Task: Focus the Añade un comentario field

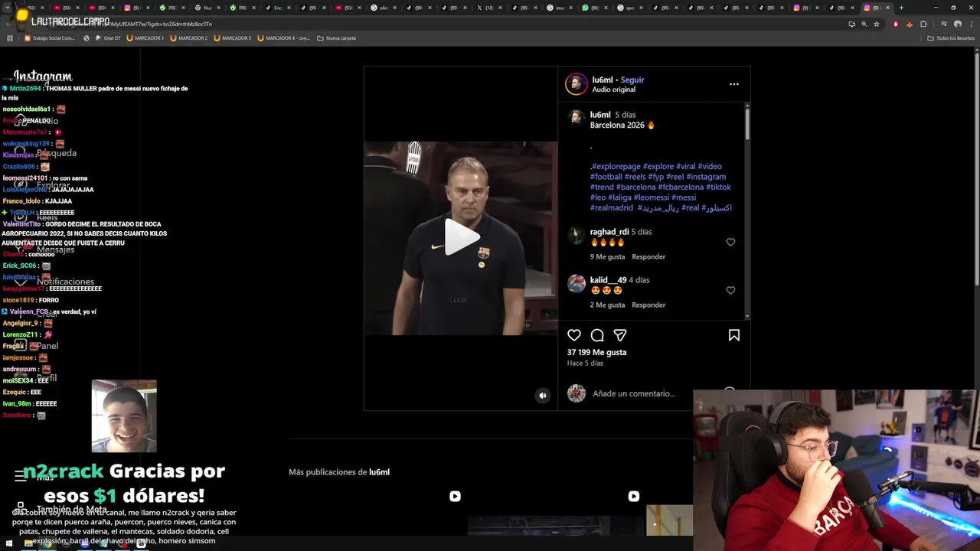Action: click(634, 393)
